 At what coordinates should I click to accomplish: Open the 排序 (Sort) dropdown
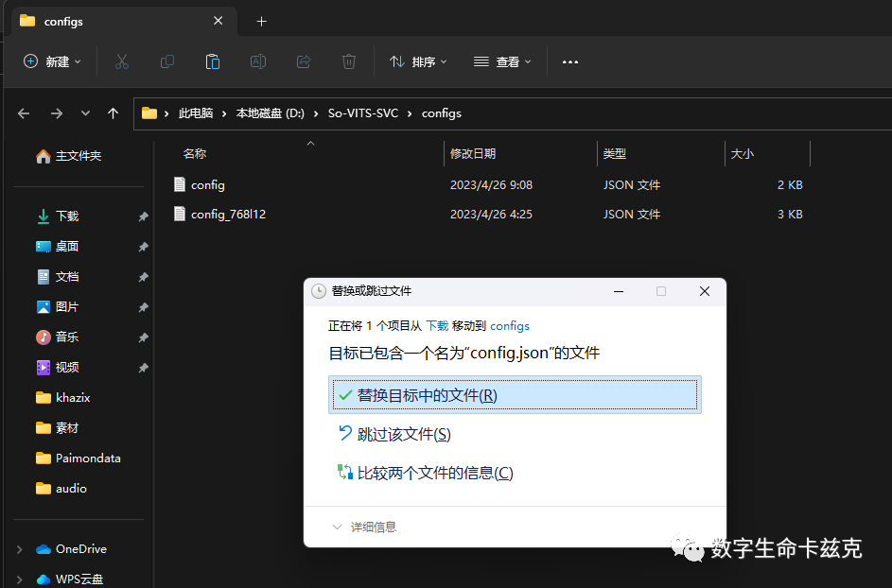pos(418,61)
